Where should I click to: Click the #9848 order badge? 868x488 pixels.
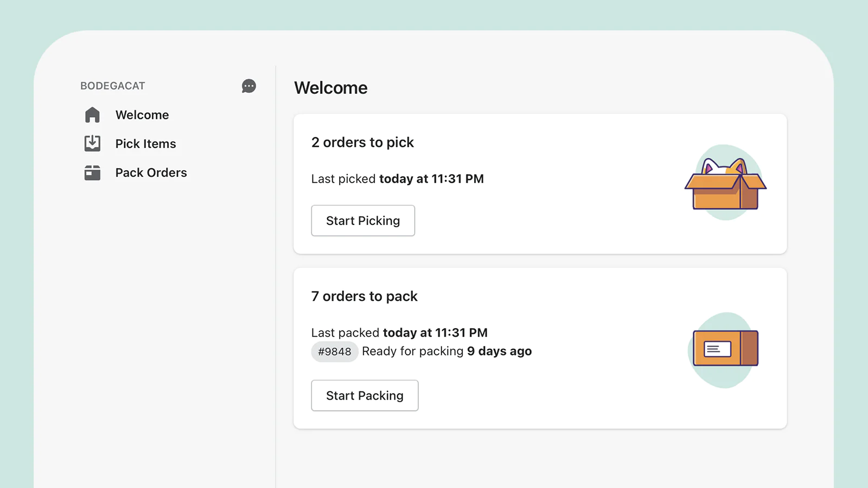(x=334, y=351)
